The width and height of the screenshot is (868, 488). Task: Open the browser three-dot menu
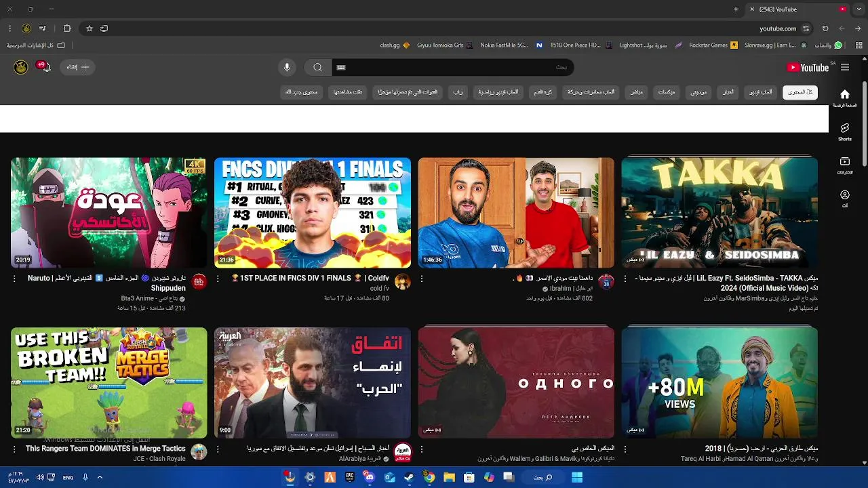point(9,28)
